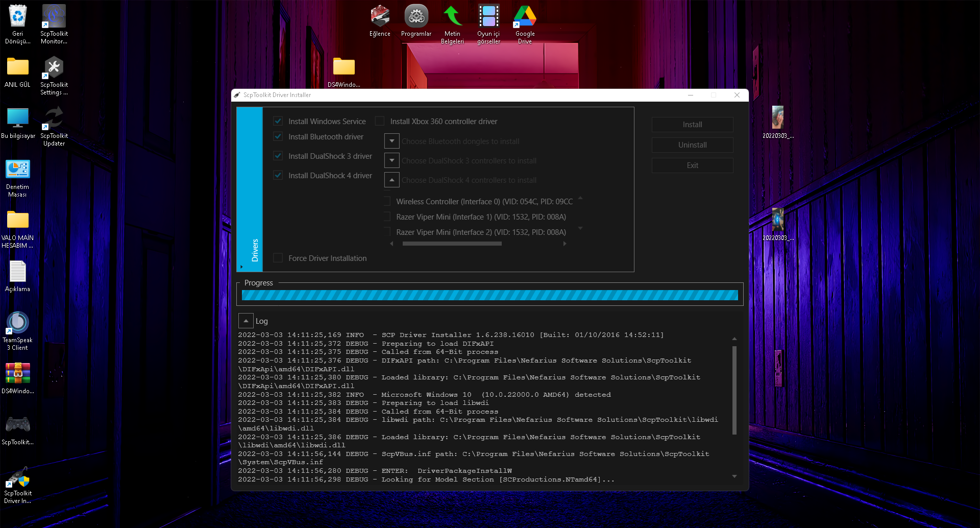The image size is (980, 528).
Task: Click the controller list scroll-left arrow
Action: click(x=392, y=244)
